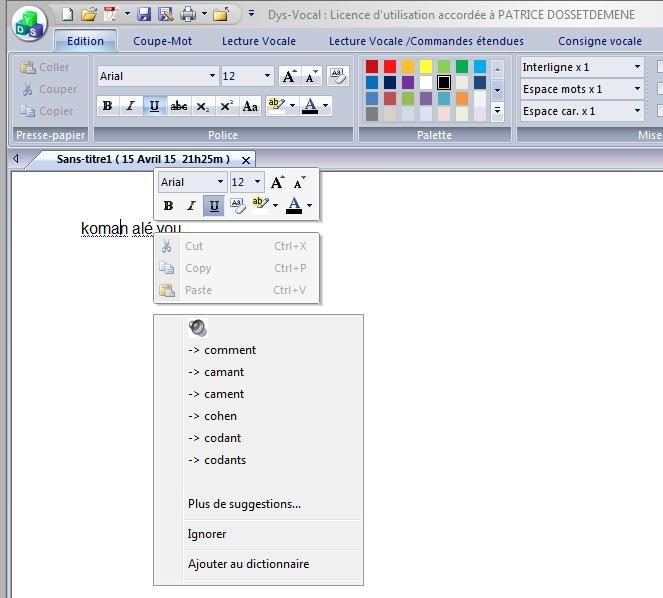Apply highlight from the floating mini toolbar
The image size is (663, 598).
[260, 206]
